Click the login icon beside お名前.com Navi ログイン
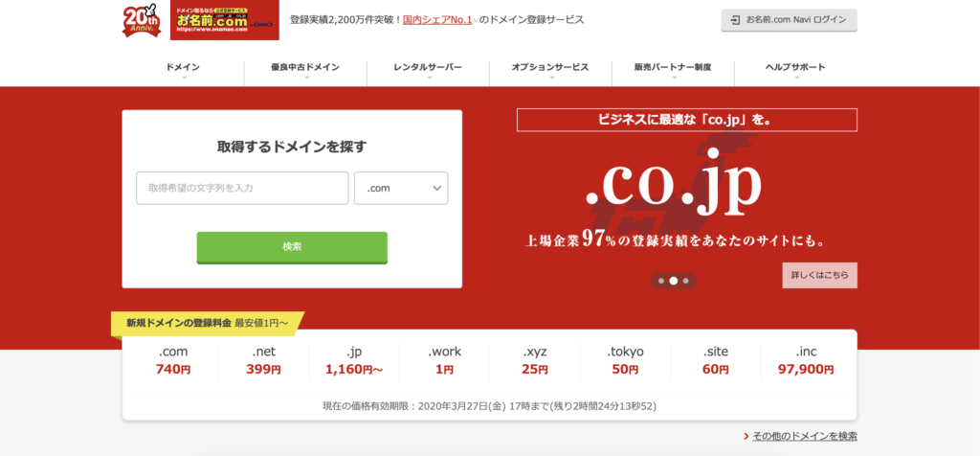 pos(735,20)
